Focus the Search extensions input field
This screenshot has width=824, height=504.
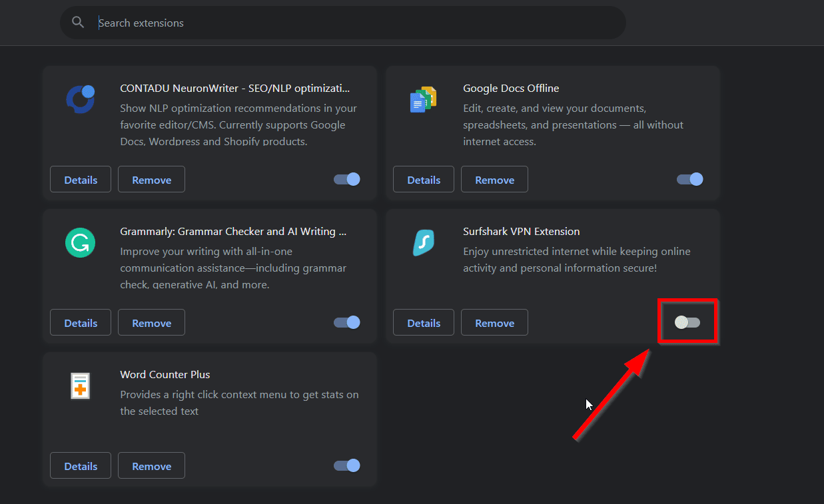click(x=360, y=23)
